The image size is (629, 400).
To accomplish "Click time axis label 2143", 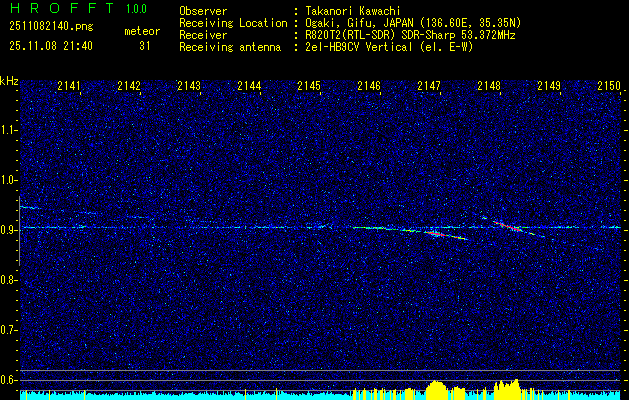I will pyautogui.click(x=189, y=85).
